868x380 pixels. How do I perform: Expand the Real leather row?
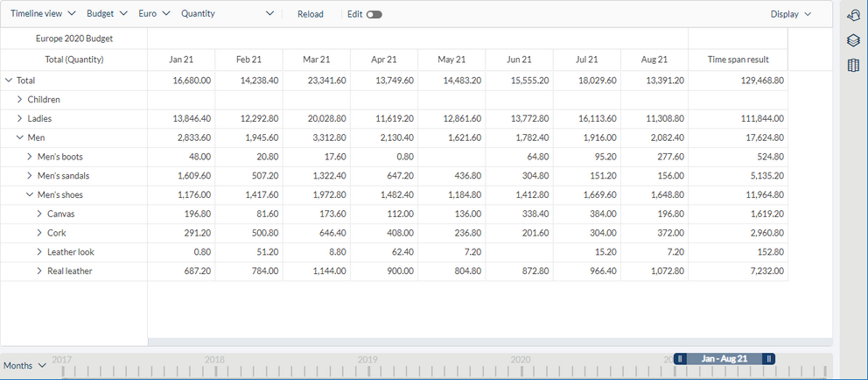[39, 271]
